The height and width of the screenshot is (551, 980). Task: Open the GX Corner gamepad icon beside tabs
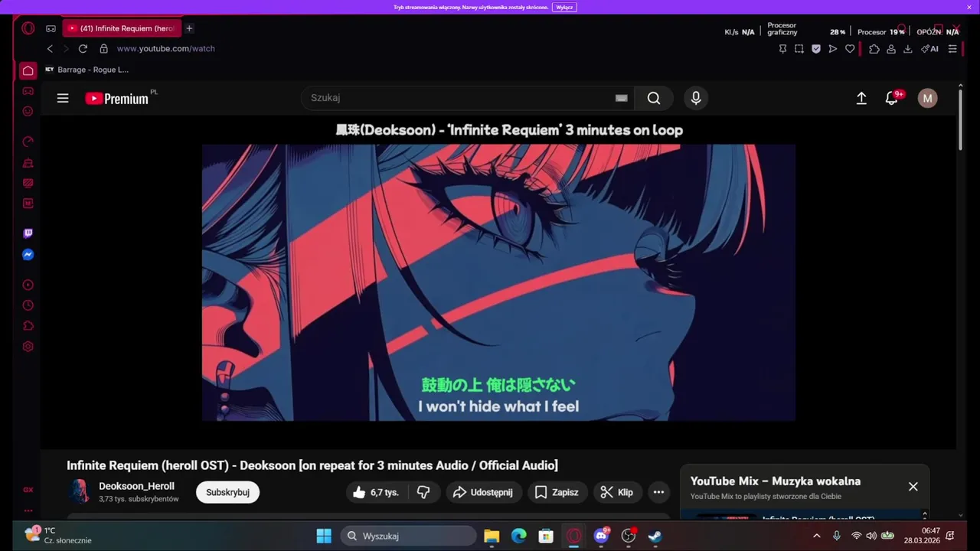click(x=51, y=28)
